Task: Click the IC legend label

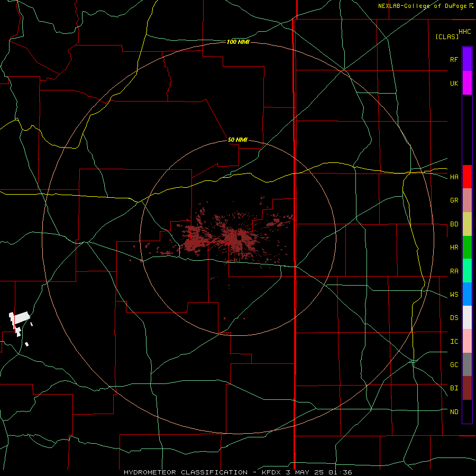Action: pyautogui.click(x=454, y=341)
